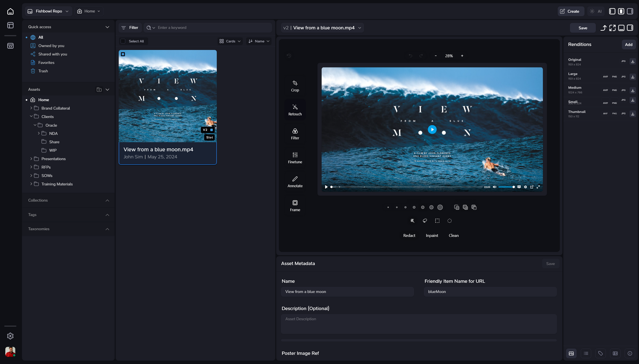Toggle Select All checkbox

point(124,41)
